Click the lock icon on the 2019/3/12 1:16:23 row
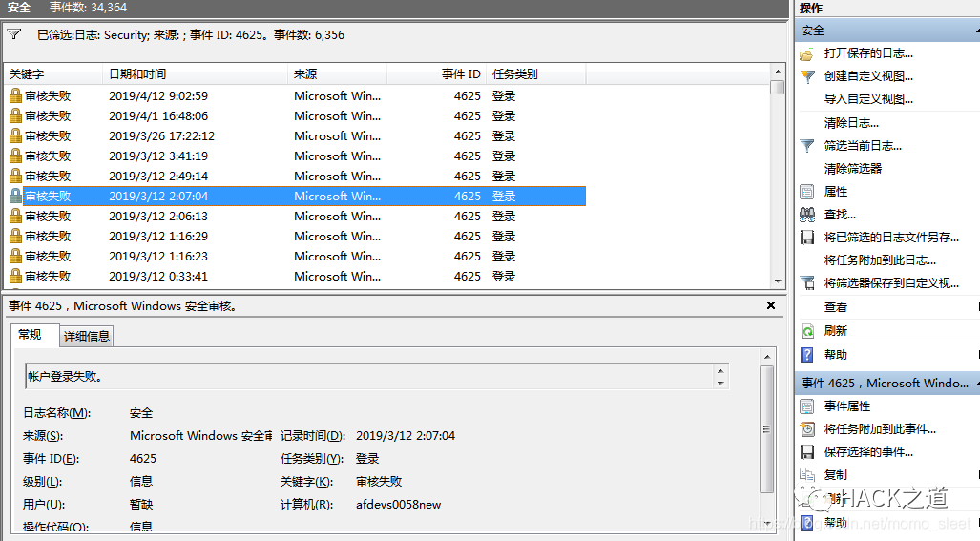 point(15,256)
